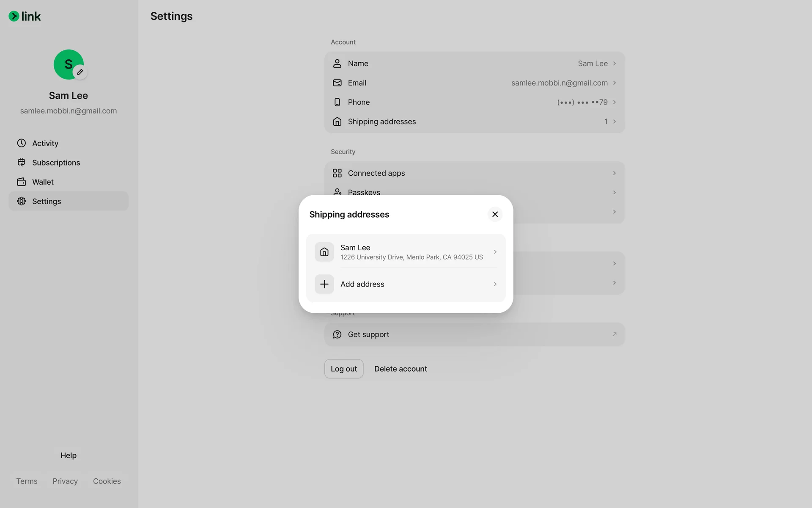
Task: Click the phone icon in Account section
Action: pos(337,102)
